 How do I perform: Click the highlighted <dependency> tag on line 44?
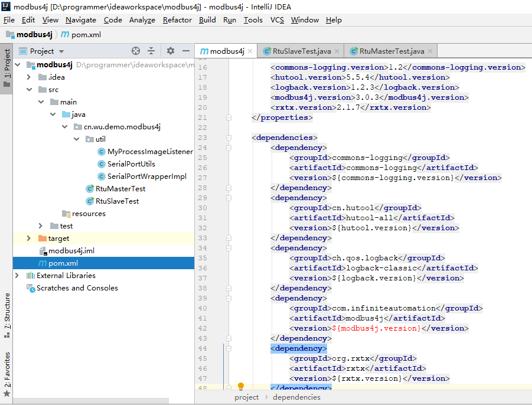tap(299, 348)
